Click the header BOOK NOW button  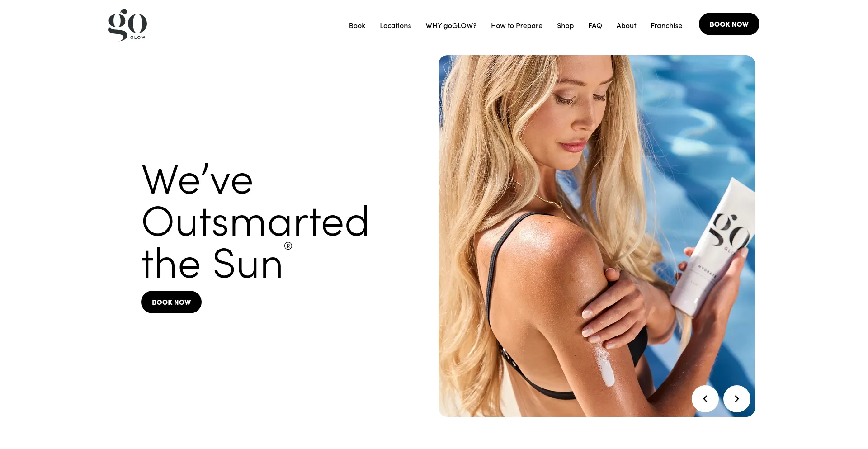(x=729, y=24)
